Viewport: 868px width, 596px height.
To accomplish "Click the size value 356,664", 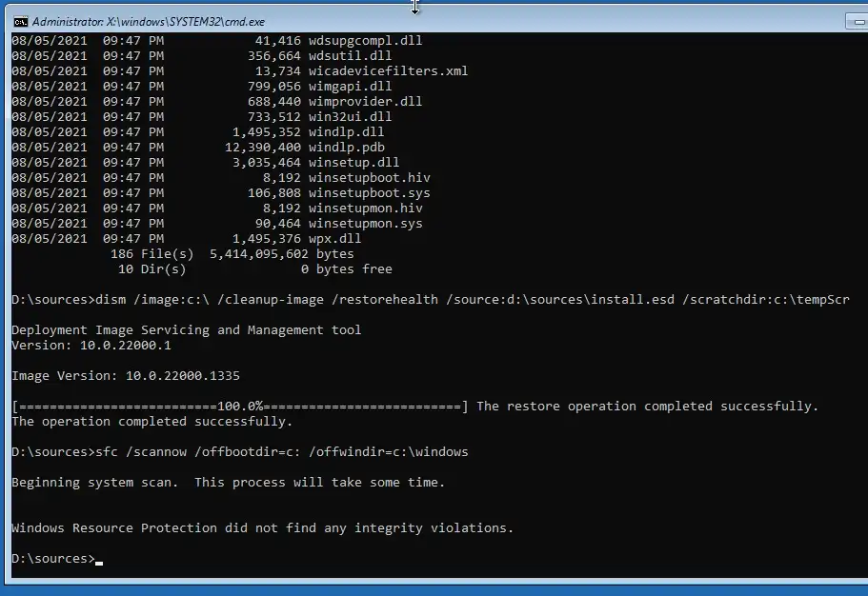I will click(274, 56).
